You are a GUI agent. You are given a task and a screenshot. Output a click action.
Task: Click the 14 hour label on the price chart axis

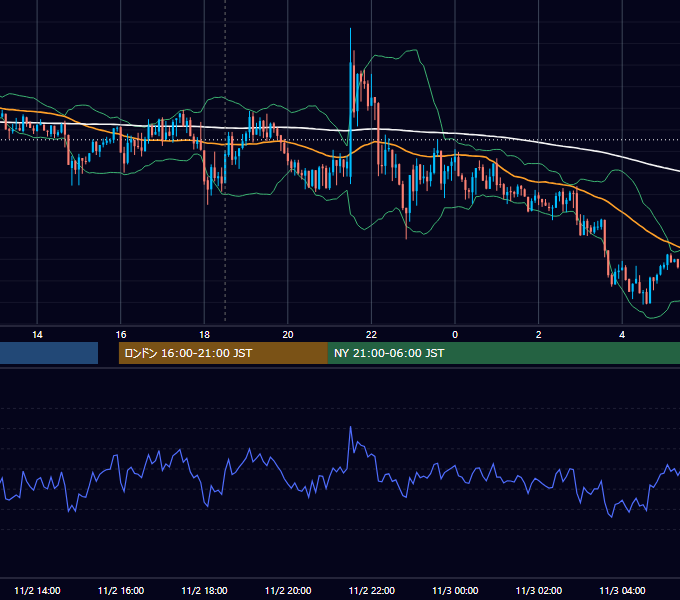point(37,334)
